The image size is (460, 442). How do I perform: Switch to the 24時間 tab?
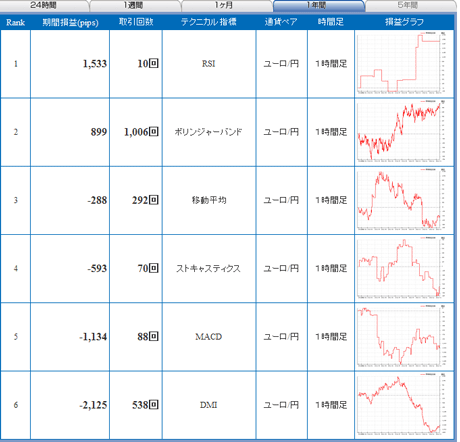(43, 5)
